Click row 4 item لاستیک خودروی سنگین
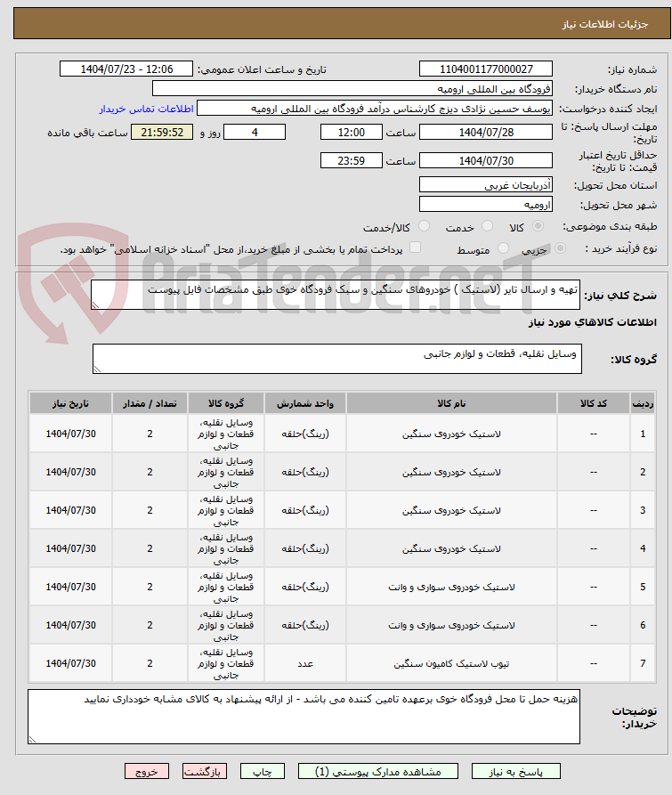This screenshot has width=672, height=795. pyautogui.click(x=451, y=548)
